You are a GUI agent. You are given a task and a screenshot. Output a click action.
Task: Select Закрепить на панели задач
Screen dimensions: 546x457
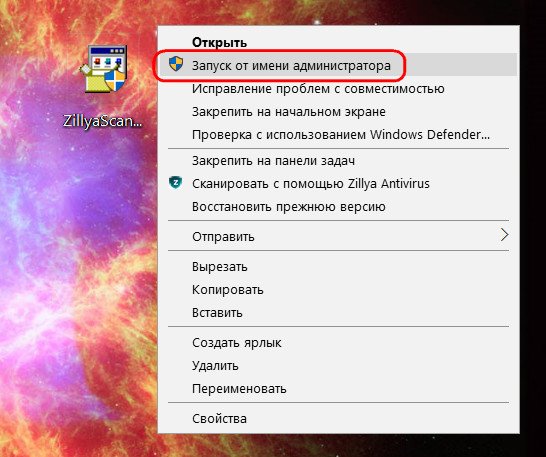coord(338,161)
